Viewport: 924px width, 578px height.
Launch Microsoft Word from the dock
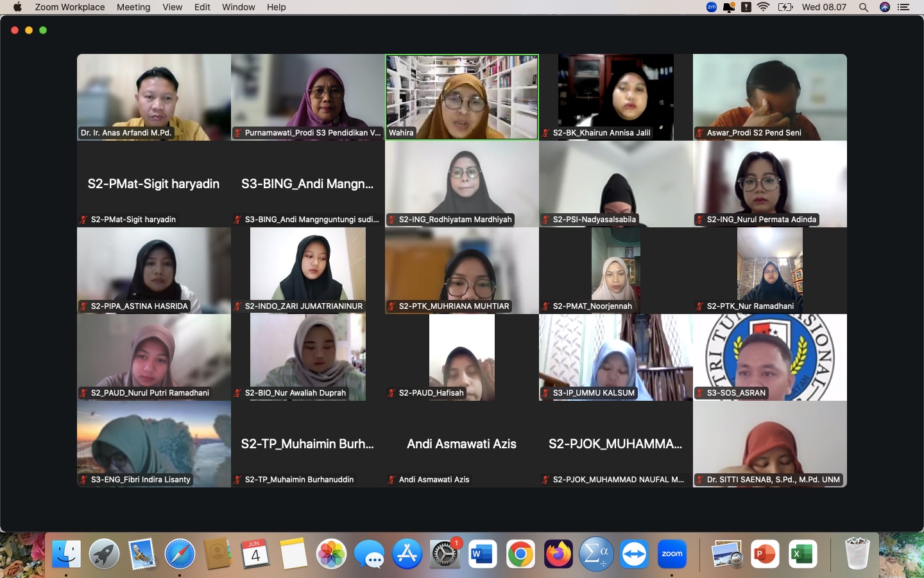click(483, 554)
